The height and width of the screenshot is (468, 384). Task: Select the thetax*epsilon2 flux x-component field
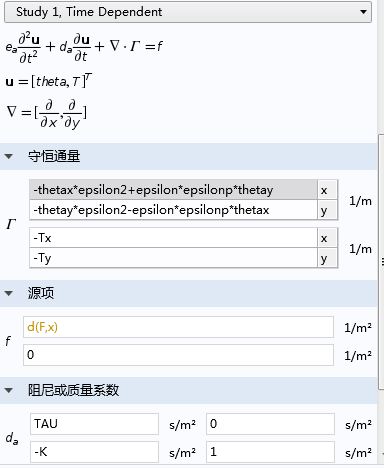pos(173,190)
